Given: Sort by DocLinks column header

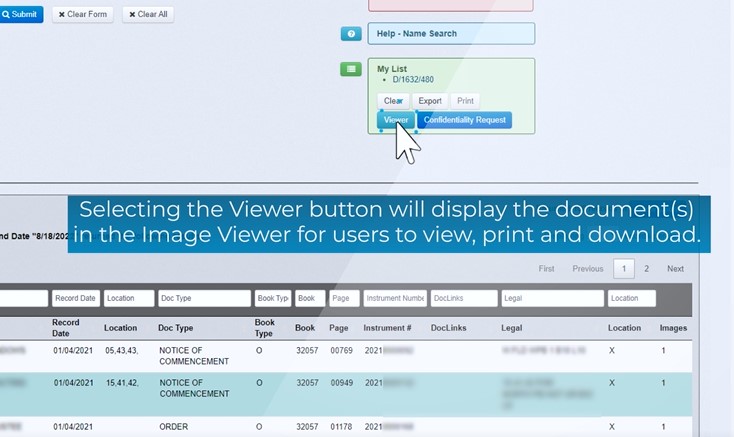Looking at the screenshot, I should pyautogui.click(x=448, y=328).
